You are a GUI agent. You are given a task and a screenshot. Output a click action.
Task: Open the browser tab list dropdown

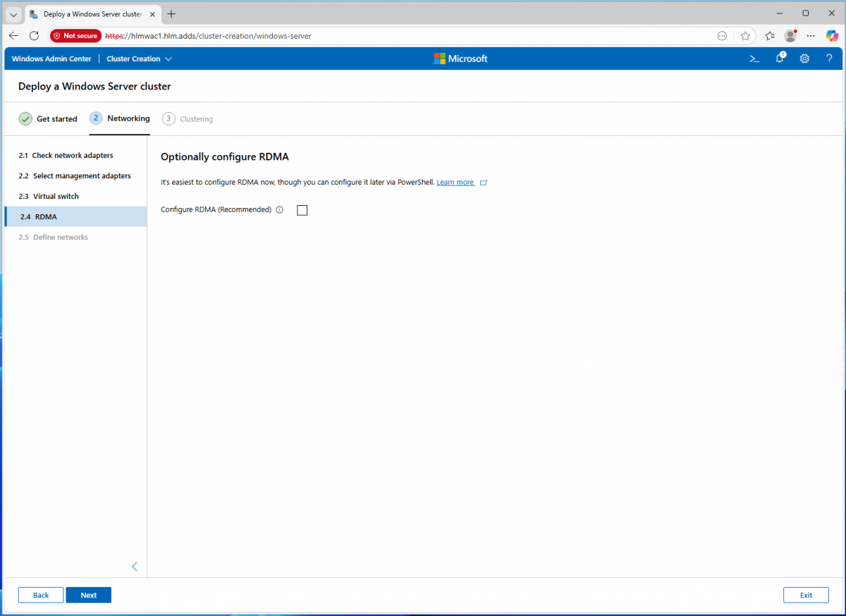[x=13, y=14]
